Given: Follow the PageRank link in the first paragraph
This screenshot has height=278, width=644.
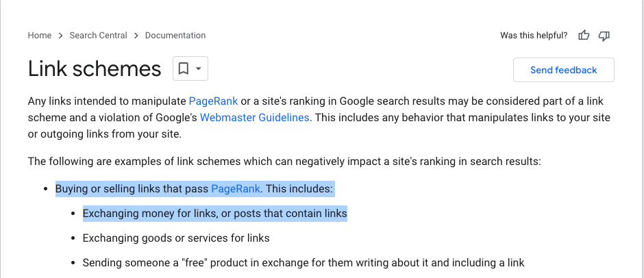Looking at the screenshot, I should (x=213, y=101).
